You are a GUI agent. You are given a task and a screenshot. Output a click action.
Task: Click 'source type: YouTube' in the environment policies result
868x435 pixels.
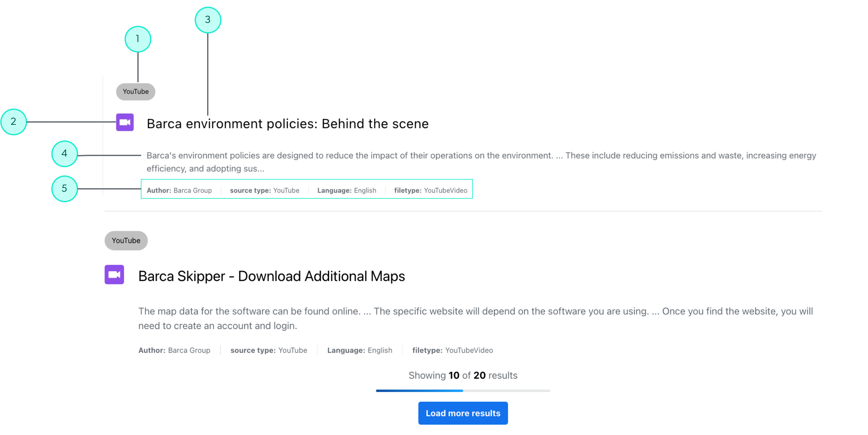pyautogui.click(x=264, y=190)
